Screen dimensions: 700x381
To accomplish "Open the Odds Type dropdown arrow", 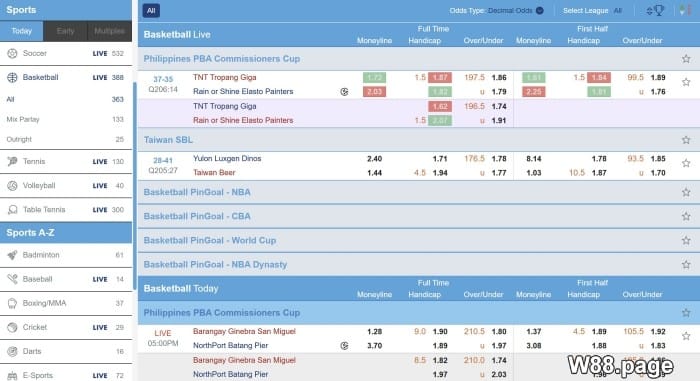I will point(540,11).
